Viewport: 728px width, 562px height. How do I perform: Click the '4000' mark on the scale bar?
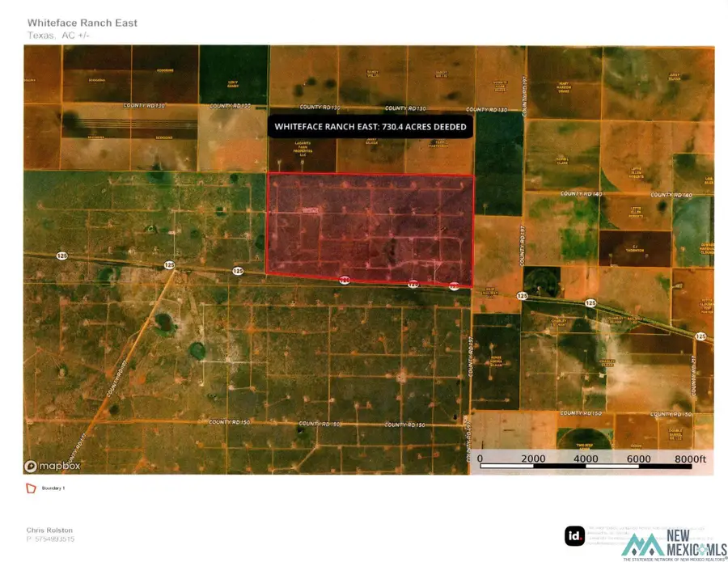[x=586, y=458]
